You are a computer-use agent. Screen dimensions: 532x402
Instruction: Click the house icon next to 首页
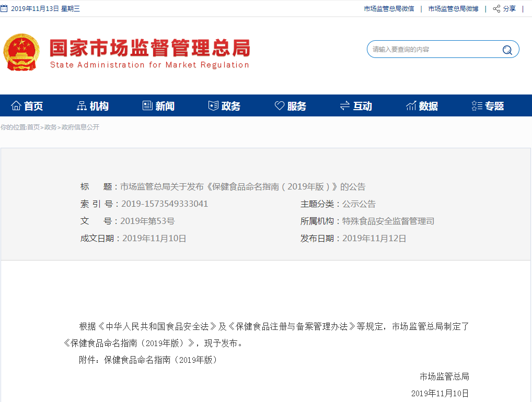click(x=16, y=106)
